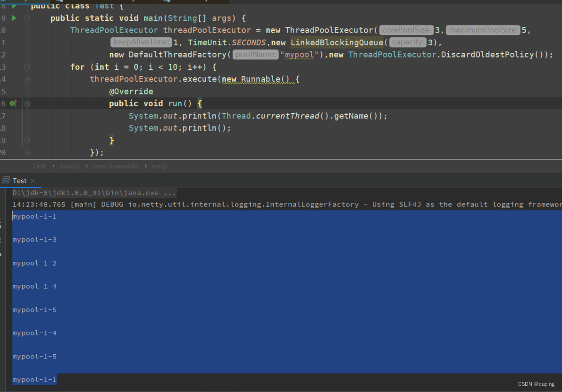Select the Test tab in the Run window
Image resolution: width=562 pixels, height=392 pixels.
(20, 181)
